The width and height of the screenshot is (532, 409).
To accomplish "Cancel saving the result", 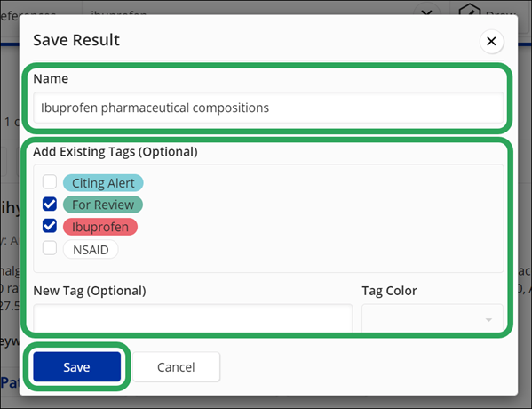I will coord(176,367).
